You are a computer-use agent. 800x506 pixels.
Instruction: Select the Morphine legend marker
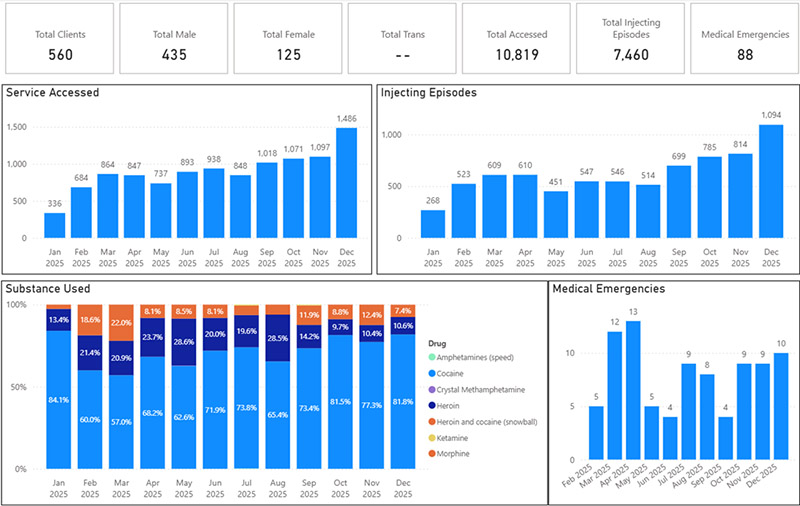coord(431,454)
